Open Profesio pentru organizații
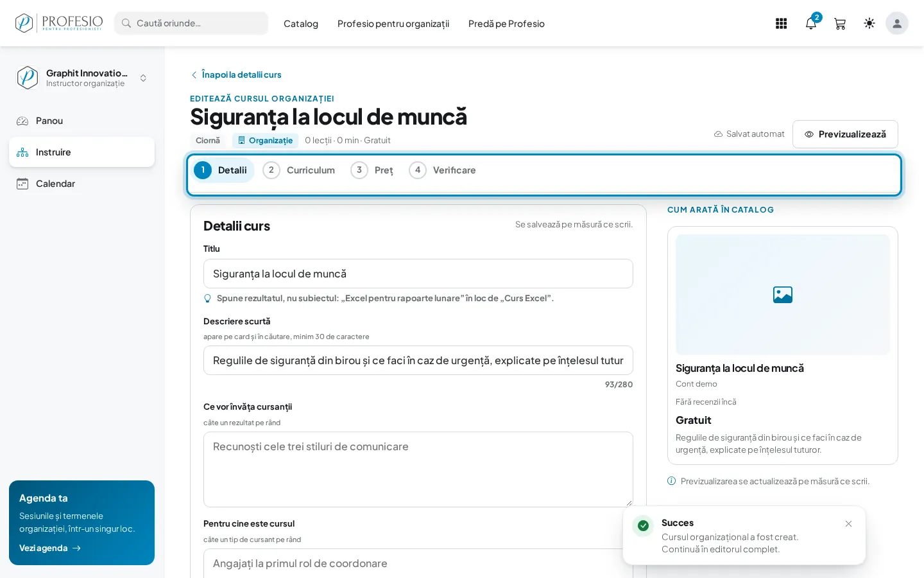This screenshot has height=578, width=924. tap(393, 24)
